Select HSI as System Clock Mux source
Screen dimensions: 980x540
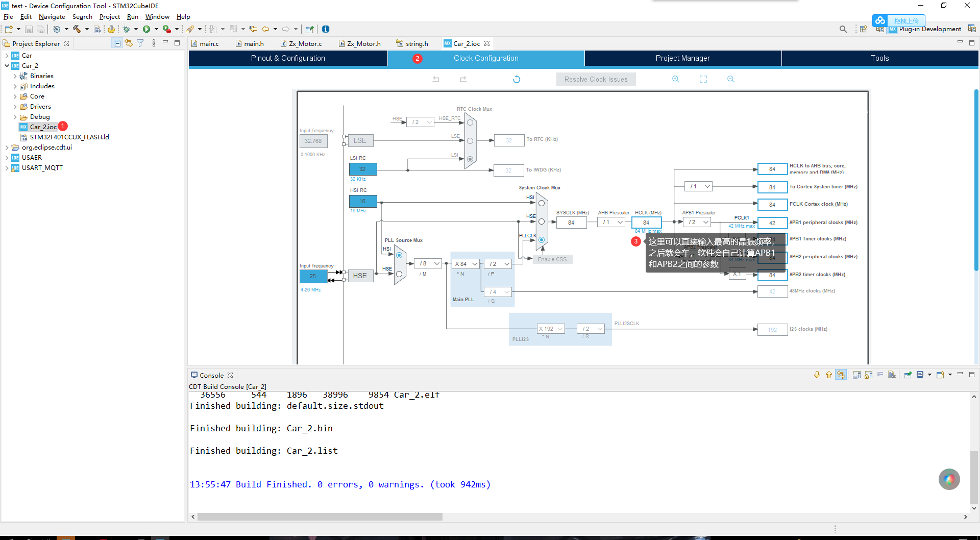(541, 202)
